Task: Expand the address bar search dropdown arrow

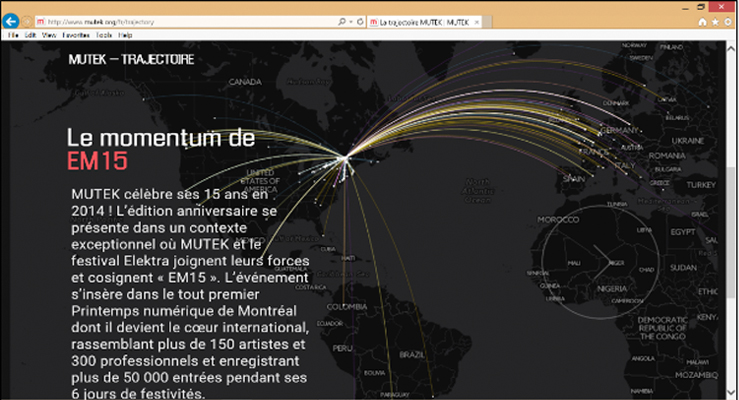Action: click(351, 21)
